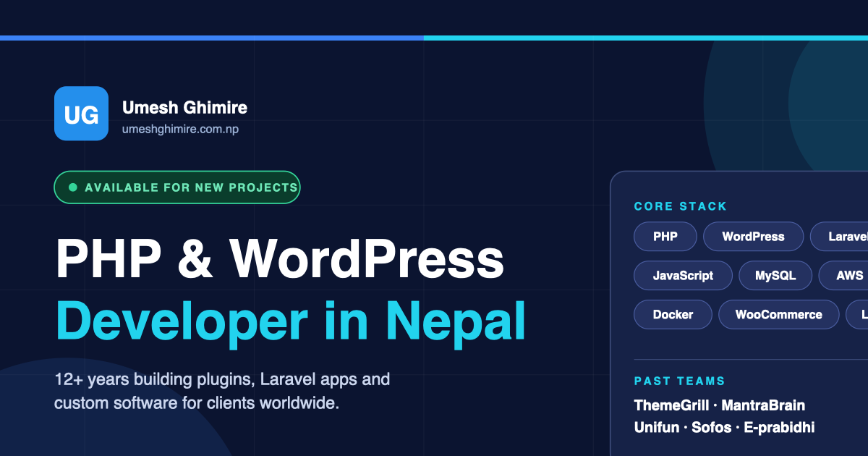Click the green status dot in the badge
868x456 pixels.
72,187
